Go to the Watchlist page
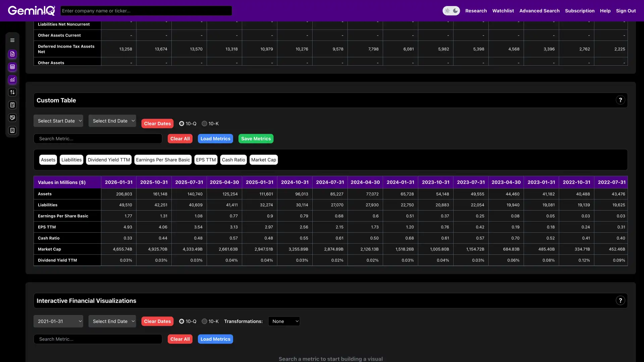The height and width of the screenshot is (362, 644). point(503,10)
